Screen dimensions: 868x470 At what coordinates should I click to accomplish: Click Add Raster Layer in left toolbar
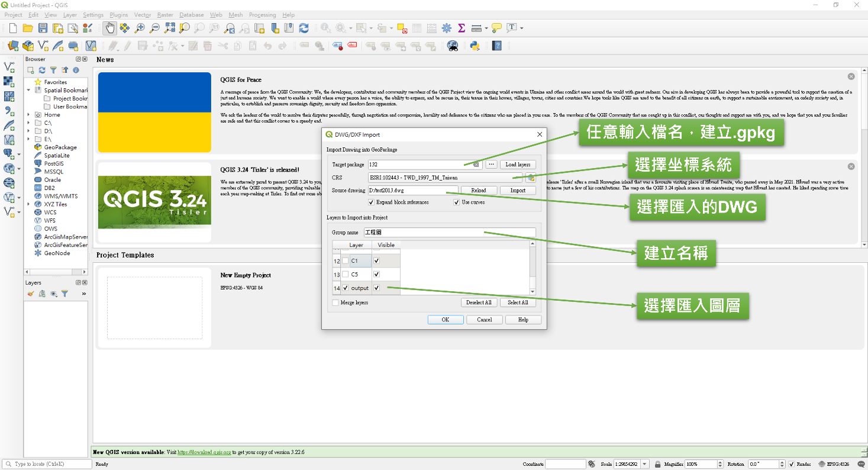pyautogui.click(x=9, y=82)
